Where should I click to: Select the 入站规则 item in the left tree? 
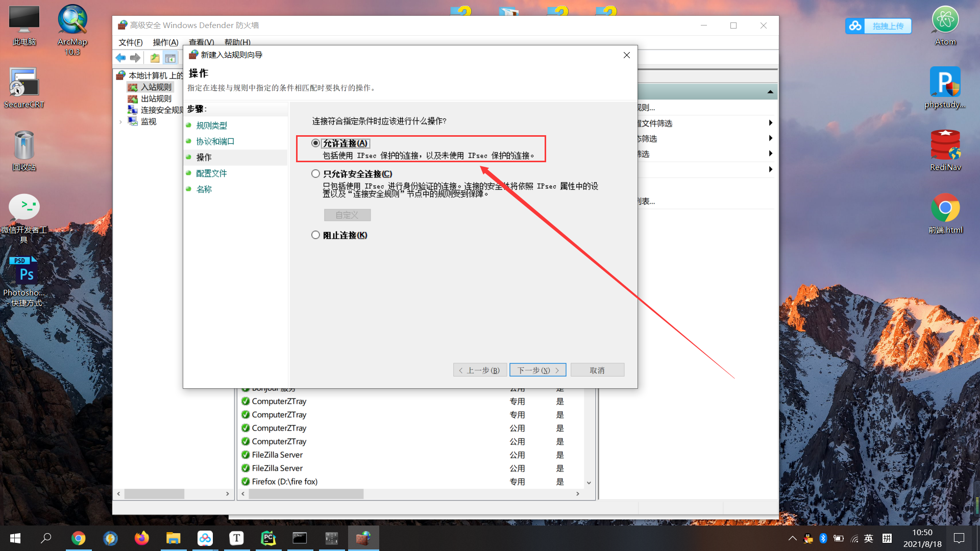pos(155,87)
